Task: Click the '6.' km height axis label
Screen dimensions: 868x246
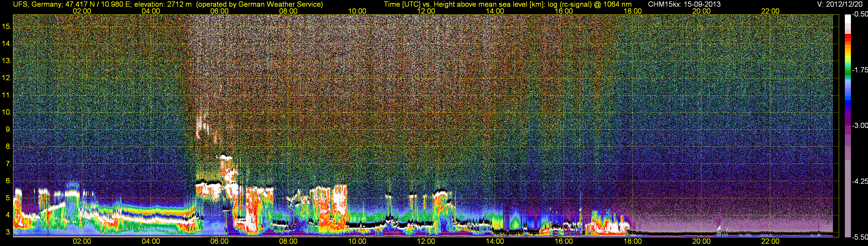Action: click(x=8, y=181)
